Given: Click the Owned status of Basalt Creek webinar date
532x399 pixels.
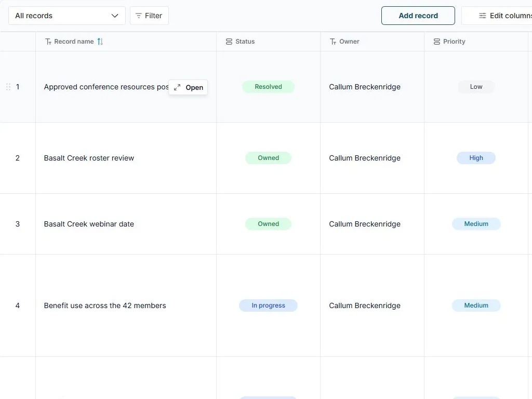Looking at the screenshot, I should tap(268, 224).
